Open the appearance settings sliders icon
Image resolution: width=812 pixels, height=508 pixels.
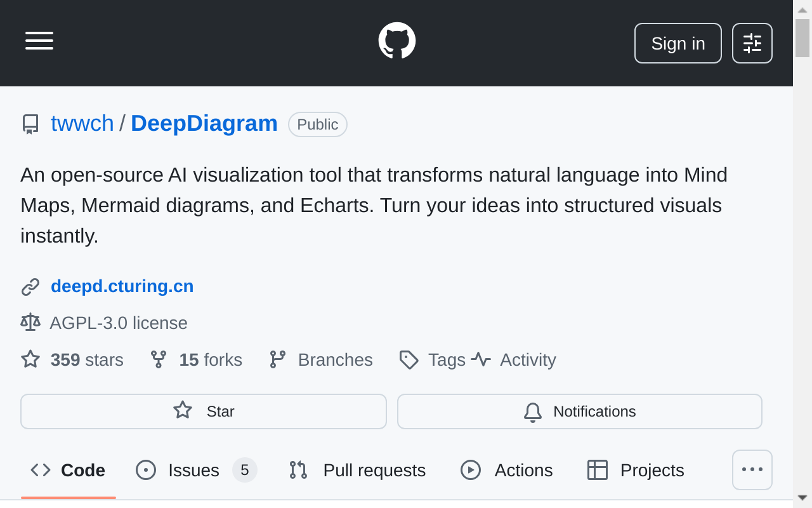[x=752, y=43]
